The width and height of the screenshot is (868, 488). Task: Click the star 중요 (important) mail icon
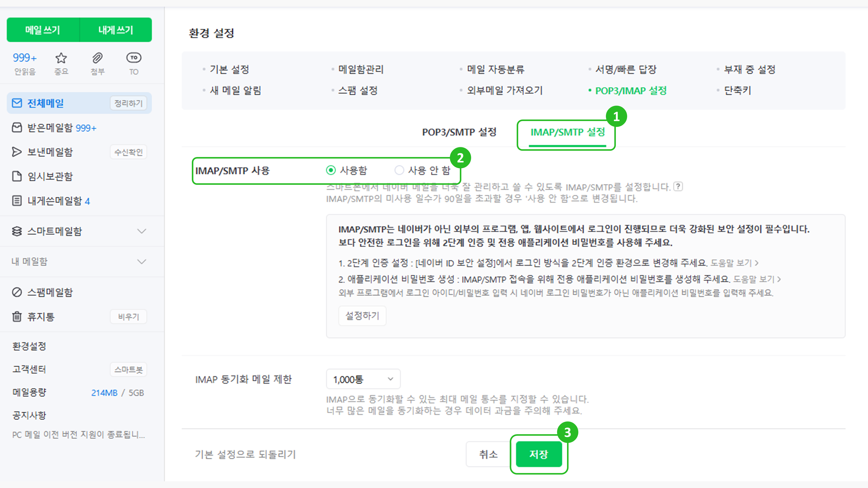pos(61,58)
